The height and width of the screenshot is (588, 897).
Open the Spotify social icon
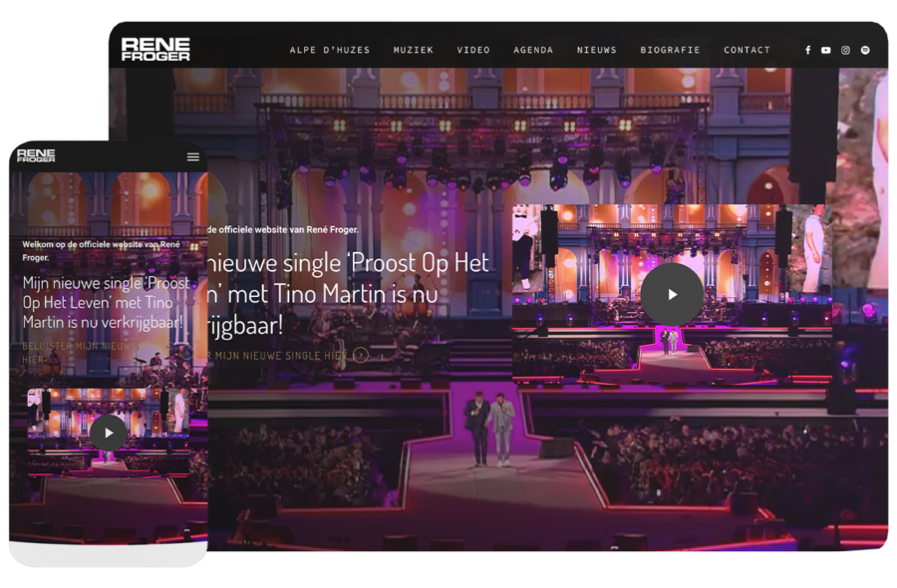click(865, 51)
